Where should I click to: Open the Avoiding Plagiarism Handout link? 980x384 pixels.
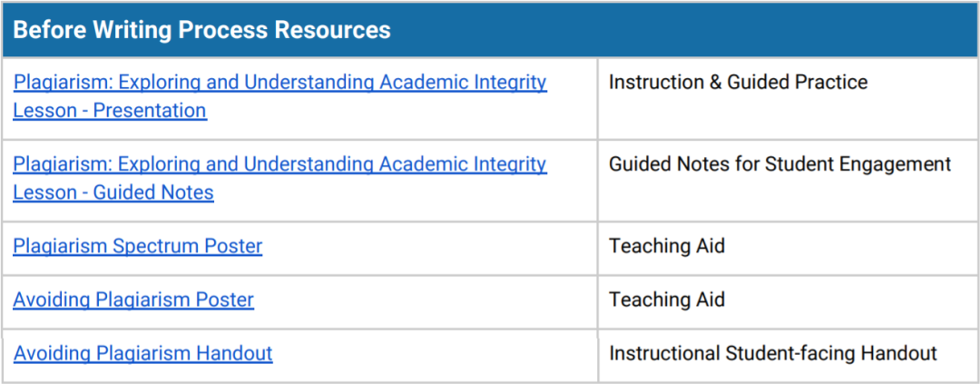click(x=142, y=353)
